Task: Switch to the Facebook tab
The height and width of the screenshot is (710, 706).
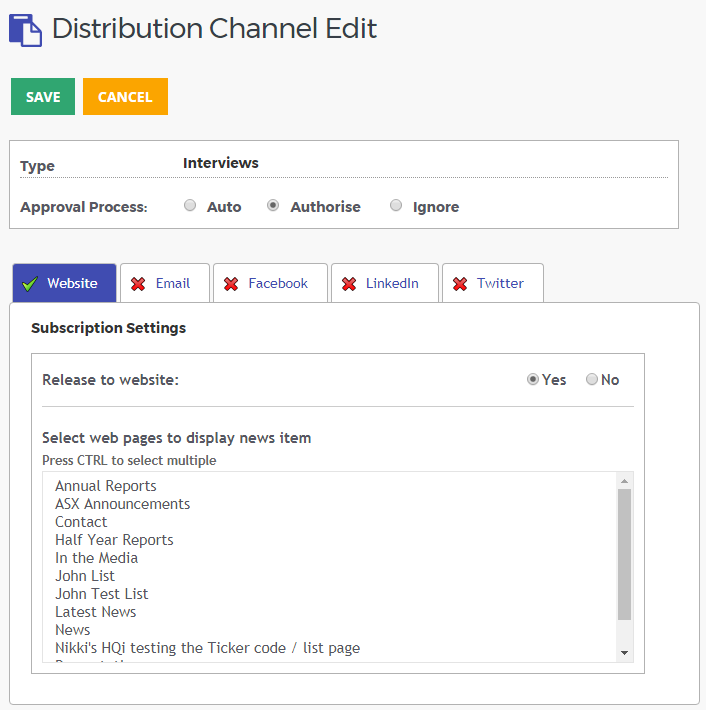Action: click(270, 283)
